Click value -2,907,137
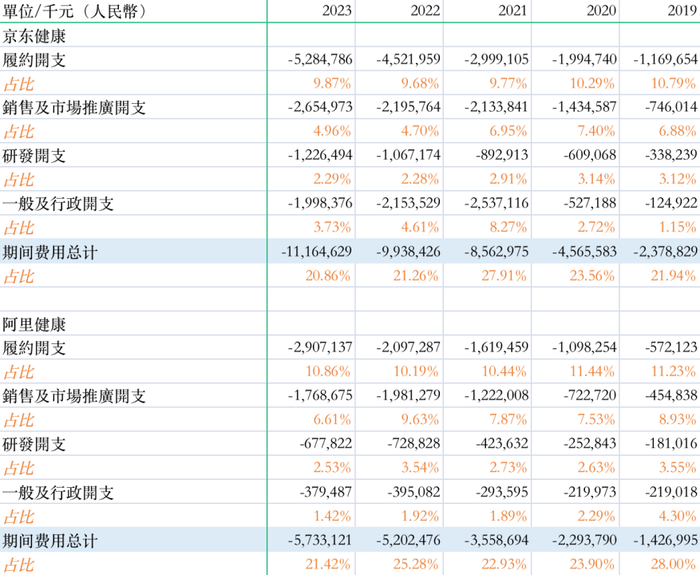Viewport: 700px width, 575px height. click(320, 347)
